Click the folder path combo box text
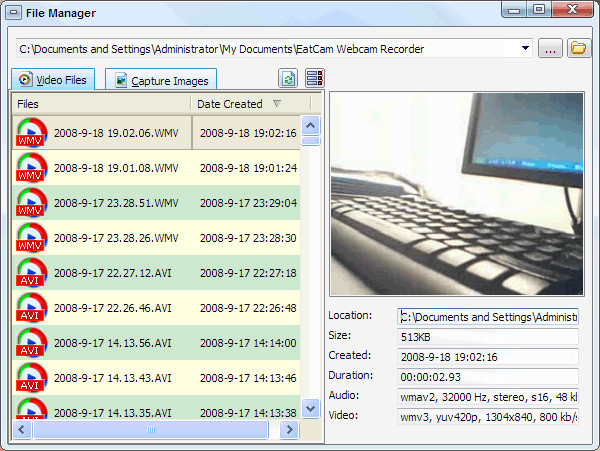This screenshot has height=451, width=600. click(222, 49)
